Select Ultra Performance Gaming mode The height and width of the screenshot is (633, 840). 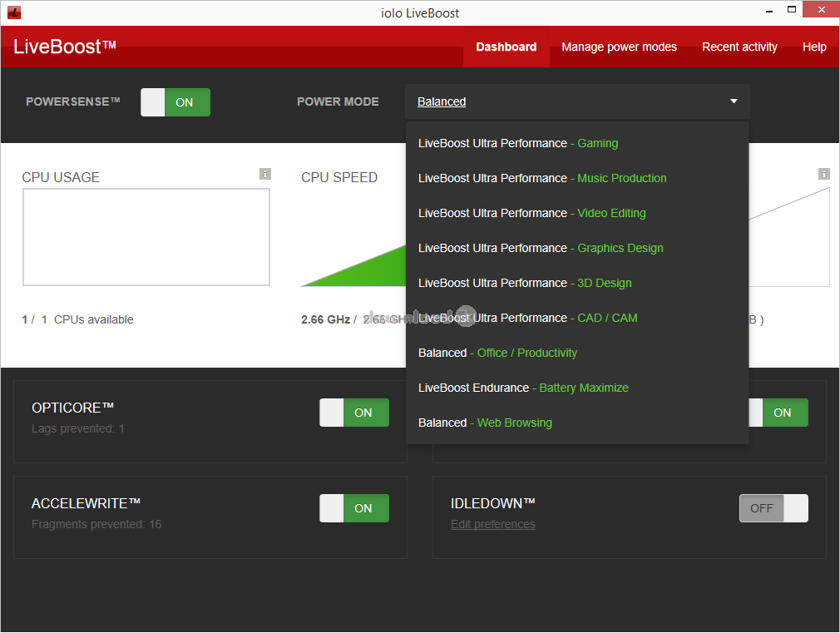[517, 143]
